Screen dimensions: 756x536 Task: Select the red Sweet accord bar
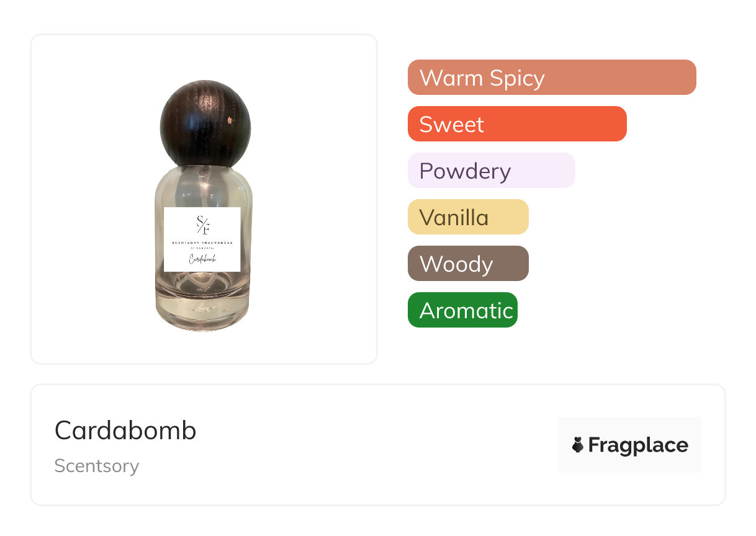[x=516, y=124]
